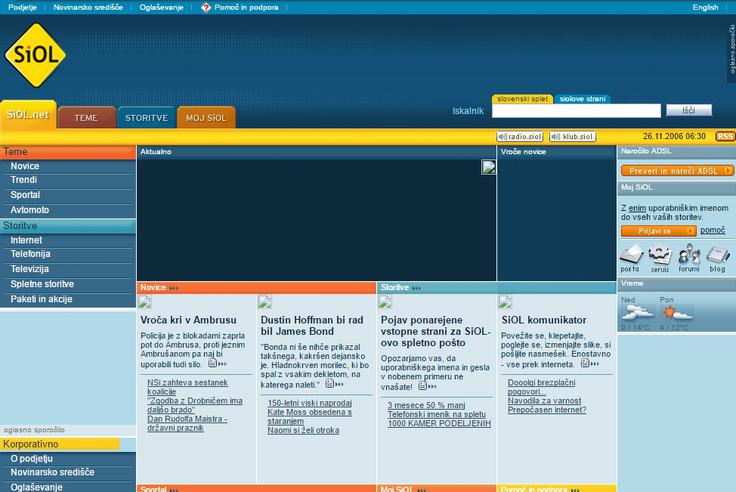Switch to the SiOL.net tab

point(28,114)
